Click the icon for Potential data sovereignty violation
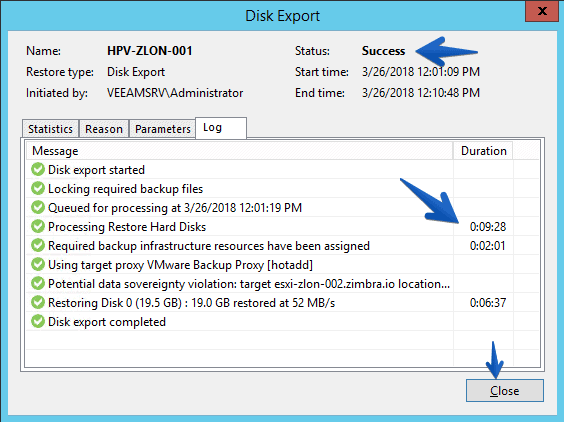The image size is (564, 422). pyautogui.click(x=38, y=283)
